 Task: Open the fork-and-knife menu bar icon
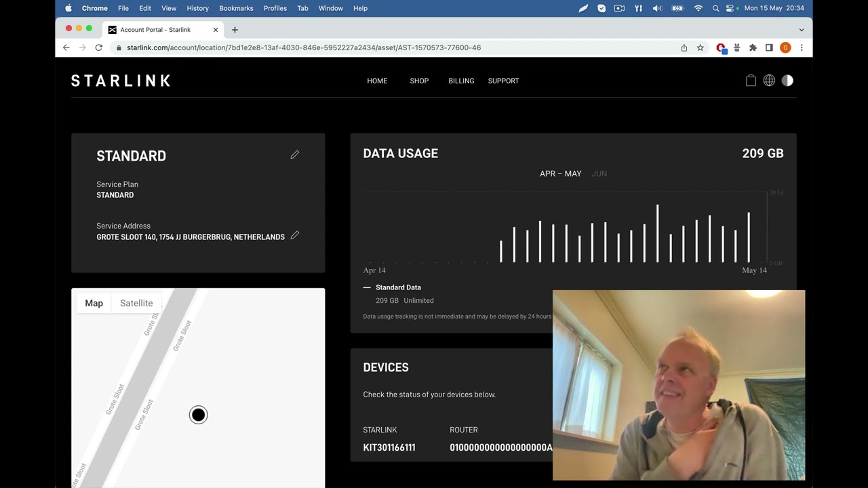[638, 8]
